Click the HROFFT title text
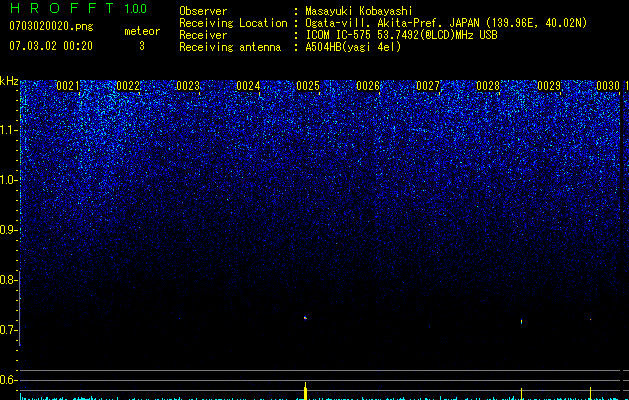This screenshot has height=400, width=629. [x=61, y=8]
